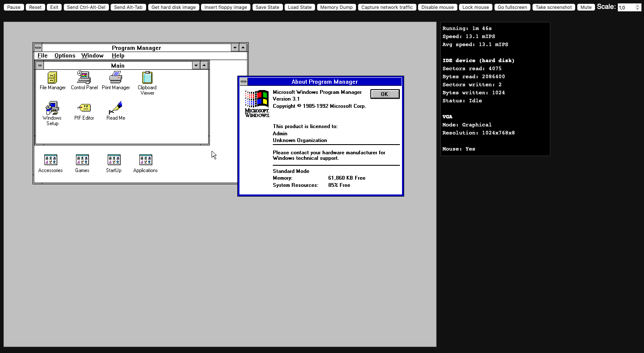Click the Scale value input field
The width and height of the screenshot is (644, 353).
tap(626, 8)
